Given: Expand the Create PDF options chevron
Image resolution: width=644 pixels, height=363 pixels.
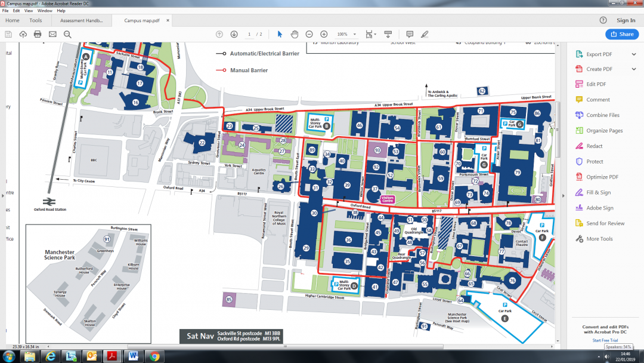Looking at the screenshot, I should point(634,69).
